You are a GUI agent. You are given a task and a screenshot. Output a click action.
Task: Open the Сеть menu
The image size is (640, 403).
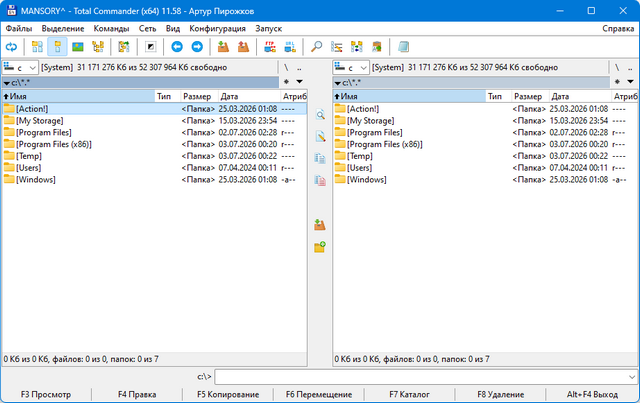(147, 29)
